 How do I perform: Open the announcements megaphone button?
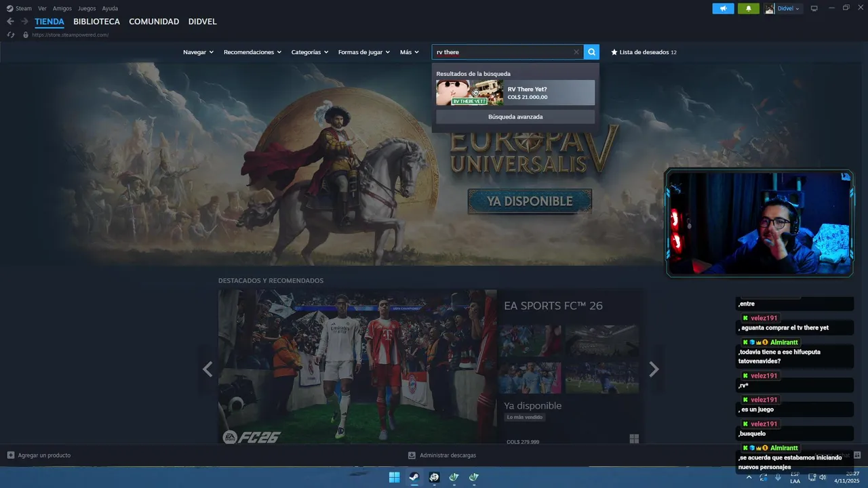click(723, 9)
